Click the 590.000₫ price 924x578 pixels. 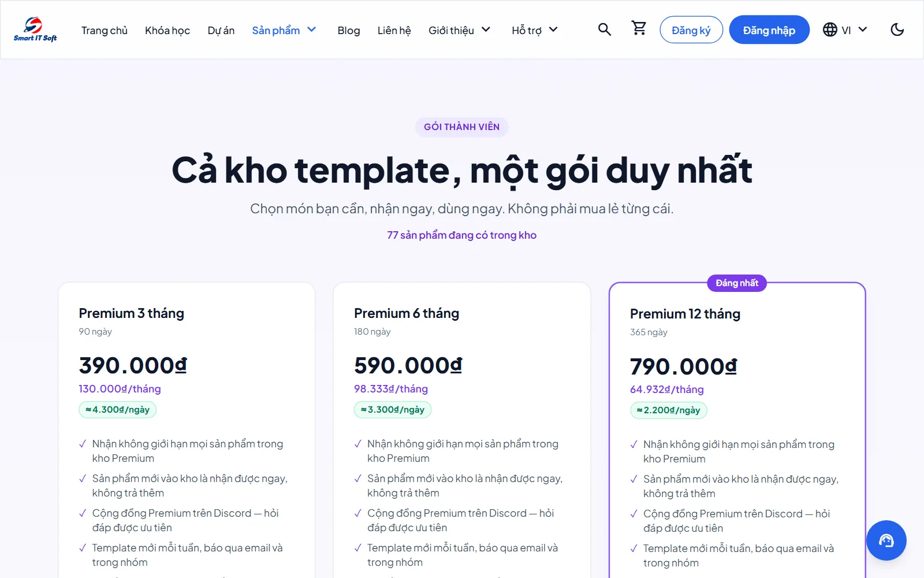(x=408, y=365)
